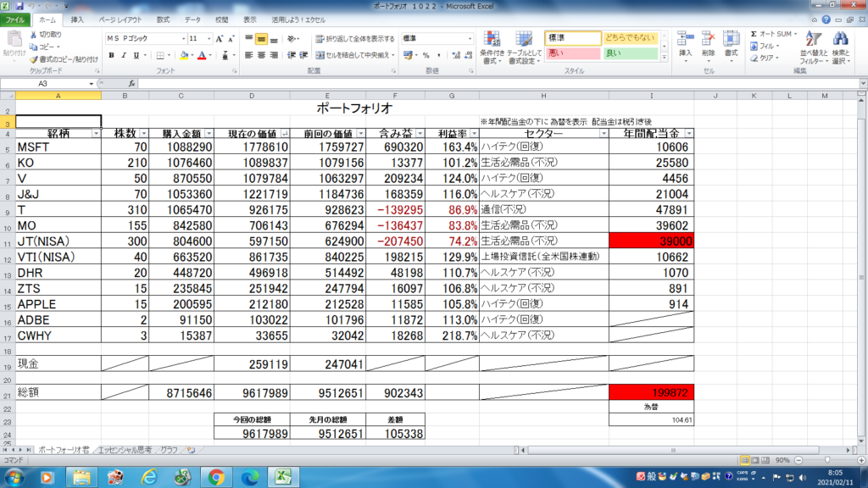Open filter dropdown on 利益率 column header
868x488 pixels.
474,134
